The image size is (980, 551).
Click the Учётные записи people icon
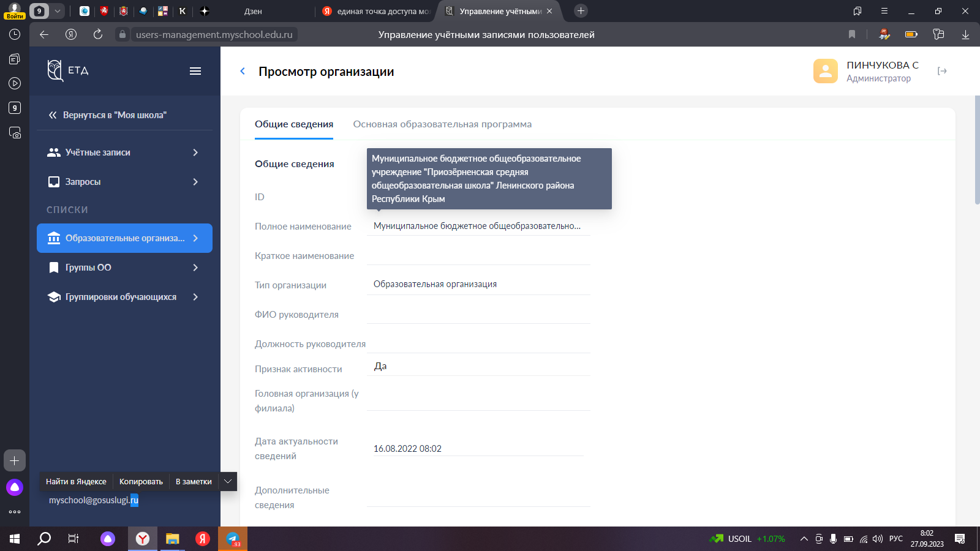54,152
